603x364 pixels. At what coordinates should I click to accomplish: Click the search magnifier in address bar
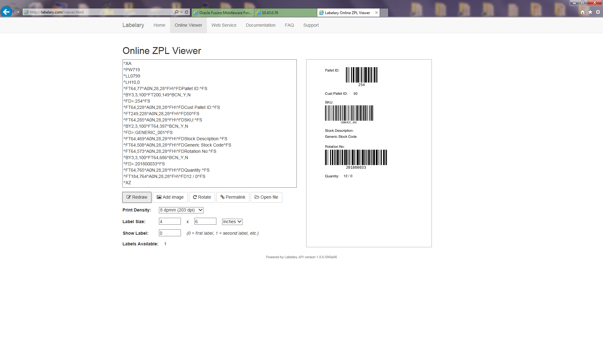(x=176, y=12)
